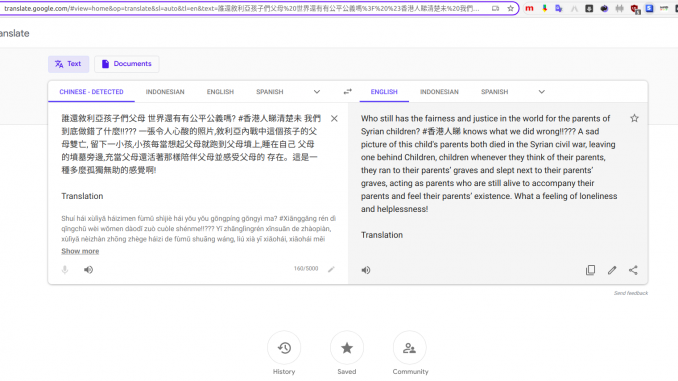The height and width of the screenshot is (381, 678).
Task: Open the handwriting input pencil icon
Action: click(331, 269)
